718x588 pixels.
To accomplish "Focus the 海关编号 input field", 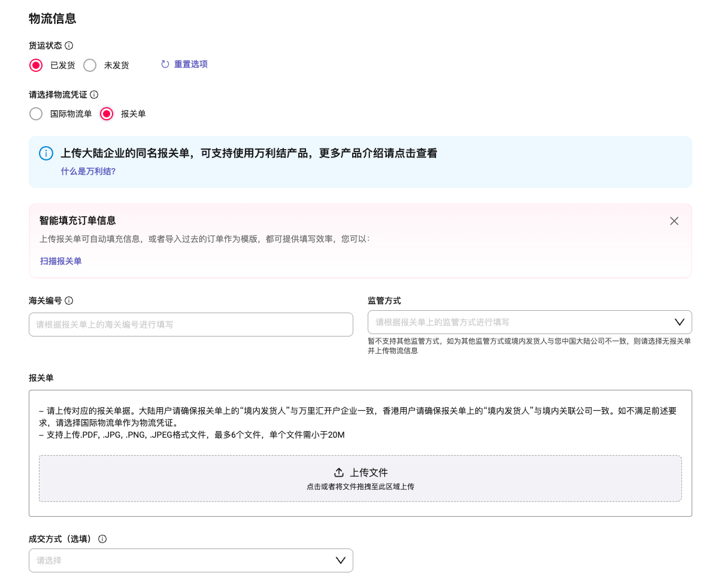I will 190,325.
